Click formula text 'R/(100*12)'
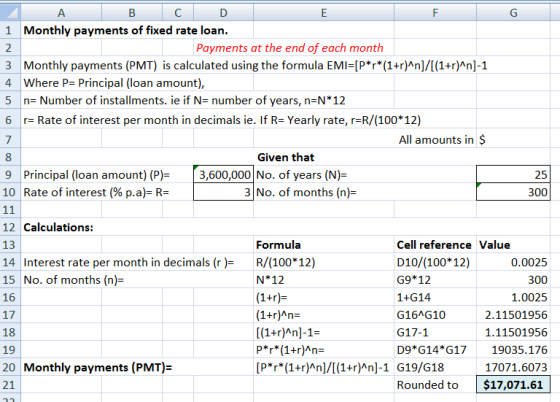The width and height of the screenshot is (560, 402). (x=286, y=262)
